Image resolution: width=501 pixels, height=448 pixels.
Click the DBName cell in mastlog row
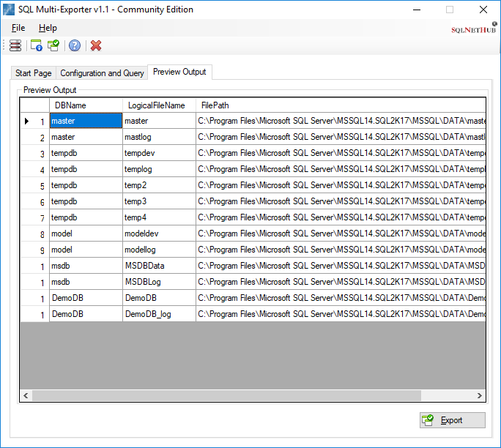[x=86, y=137]
